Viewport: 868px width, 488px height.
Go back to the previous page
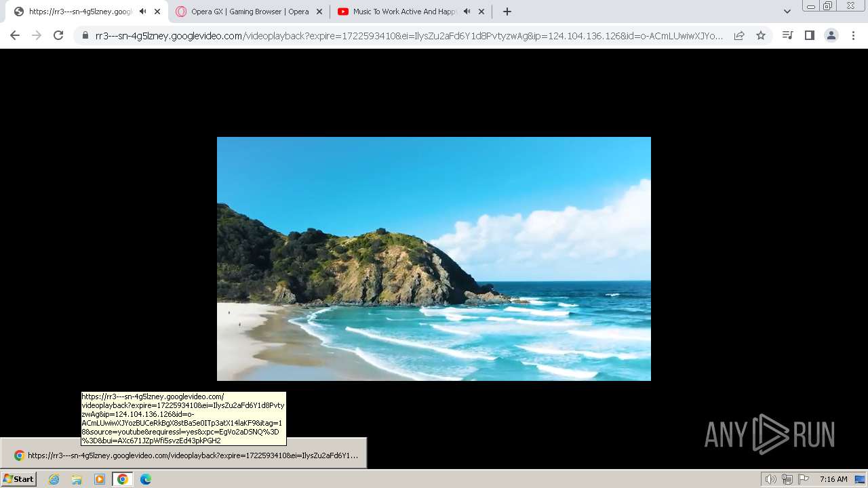[x=15, y=35]
